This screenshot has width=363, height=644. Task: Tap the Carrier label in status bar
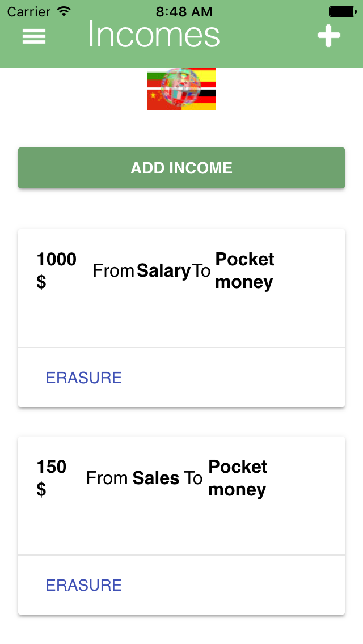click(x=28, y=11)
